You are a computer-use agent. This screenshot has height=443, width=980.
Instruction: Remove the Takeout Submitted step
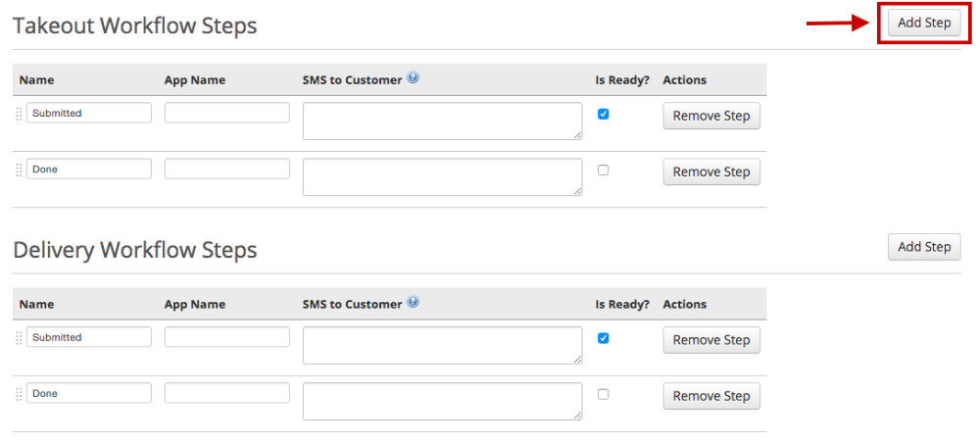pyautogui.click(x=710, y=116)
